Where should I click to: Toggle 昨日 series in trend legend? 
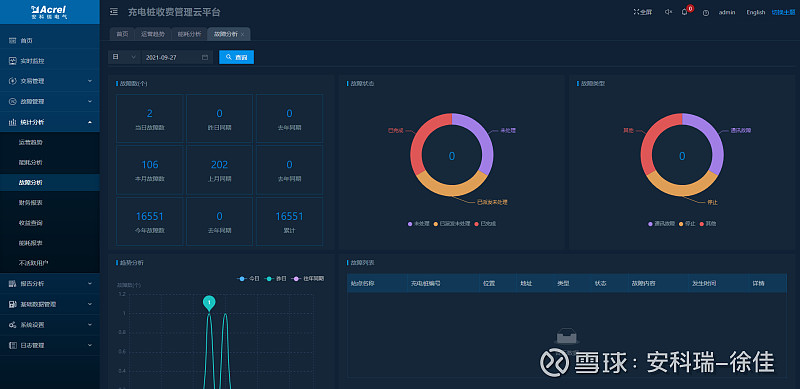coord(277,279)
